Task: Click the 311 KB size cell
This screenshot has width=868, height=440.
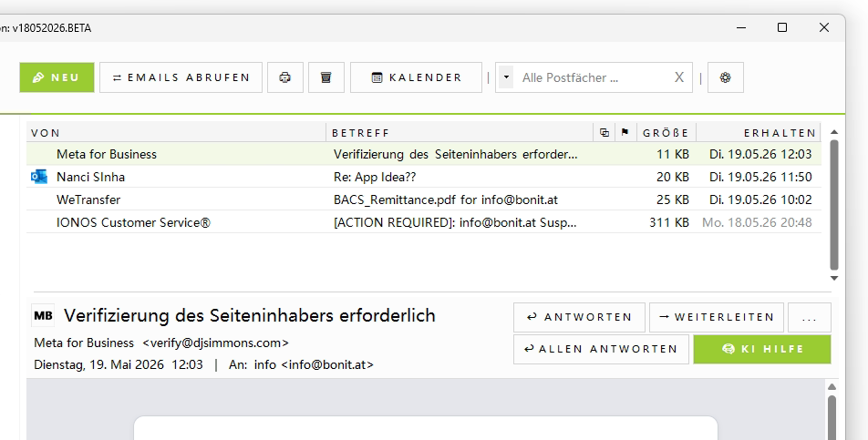Action: pyautogui.click(x=668, y=222)
